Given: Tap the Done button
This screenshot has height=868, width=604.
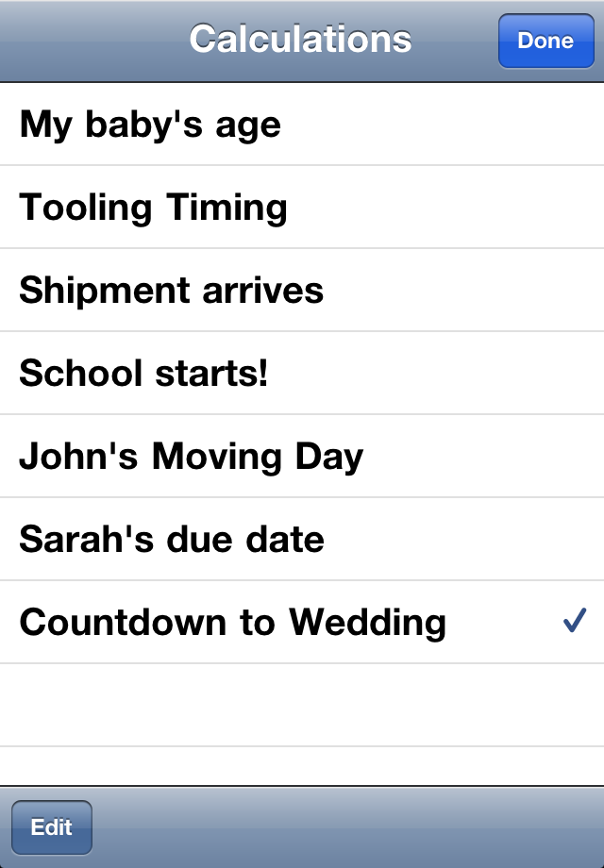Looking at the screenshot, I should [545, 41].
